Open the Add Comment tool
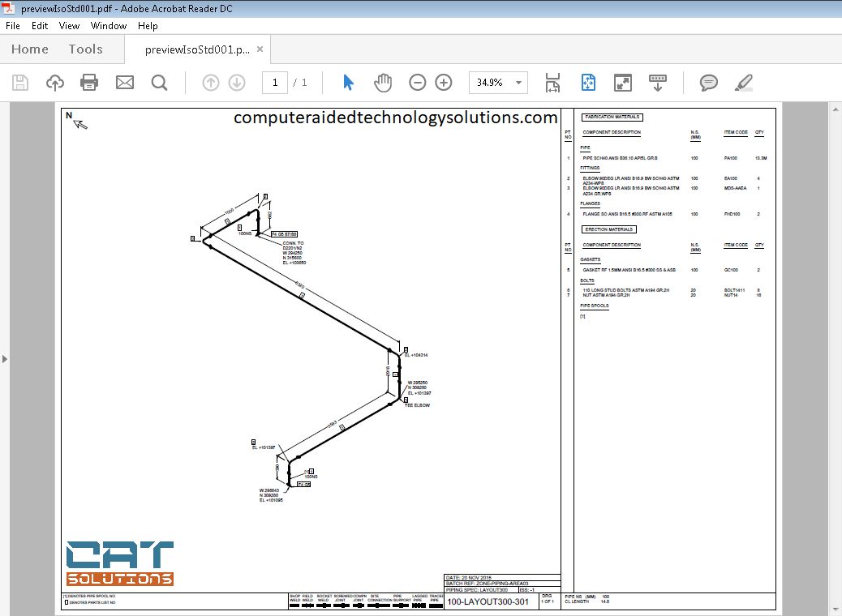This screenshot has height=616, width=842. click(x=708, y=82)
